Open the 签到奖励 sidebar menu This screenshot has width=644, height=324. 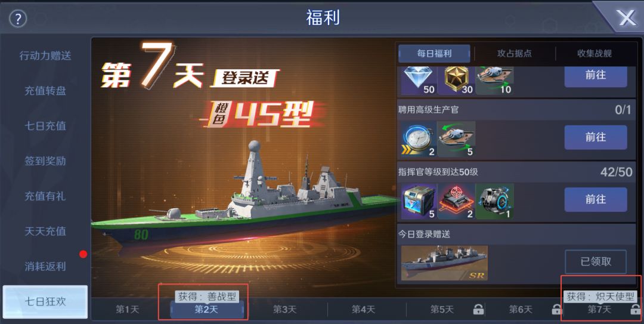click(x=45, y=161)
